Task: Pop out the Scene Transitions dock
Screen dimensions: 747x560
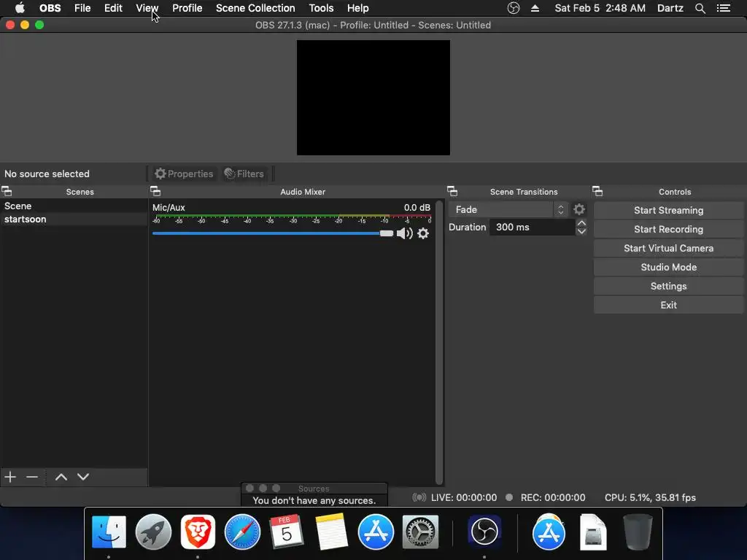Action: click(452, 192)
